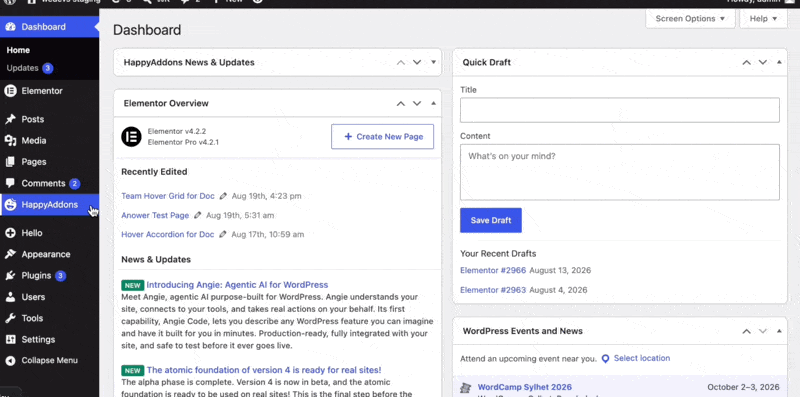This screenshot has height=397, width=800.
Task: Move Quick Draft panel down
Action: [763, 62]
